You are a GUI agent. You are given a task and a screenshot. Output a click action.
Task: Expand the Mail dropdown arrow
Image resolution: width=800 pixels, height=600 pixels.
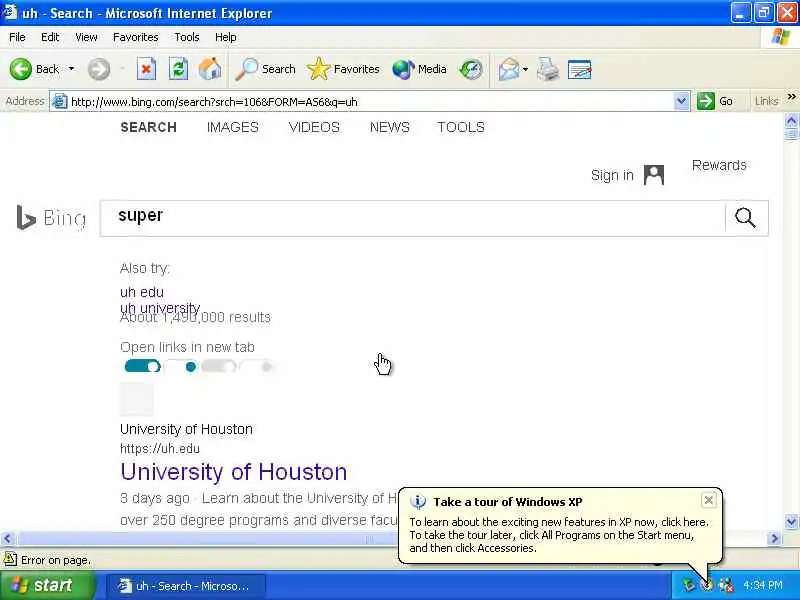tap(526, 69)
